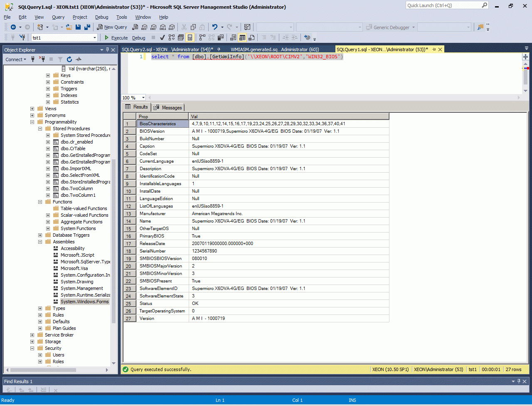Refresh the Object Explorer tree

click(69, 59)
